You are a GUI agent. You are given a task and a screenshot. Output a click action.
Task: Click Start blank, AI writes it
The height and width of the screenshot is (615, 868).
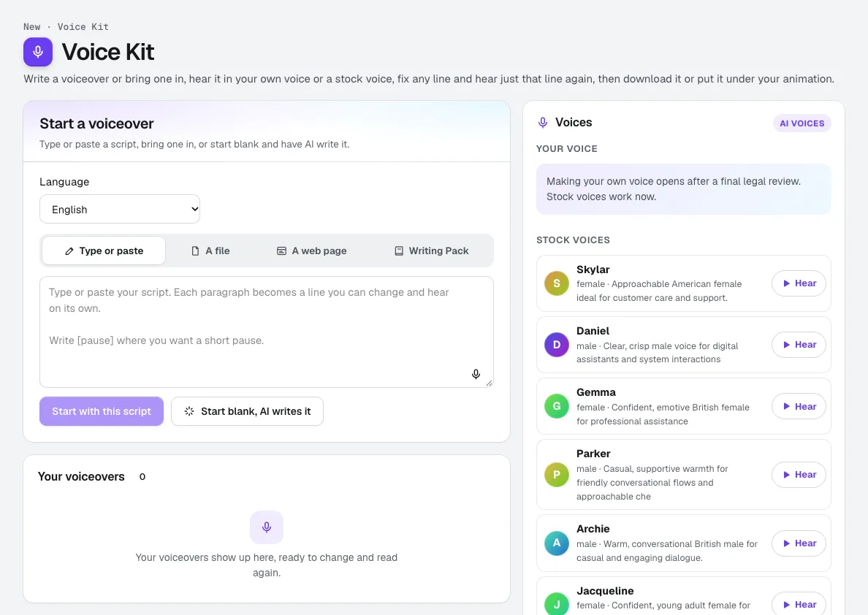point(247,411)
